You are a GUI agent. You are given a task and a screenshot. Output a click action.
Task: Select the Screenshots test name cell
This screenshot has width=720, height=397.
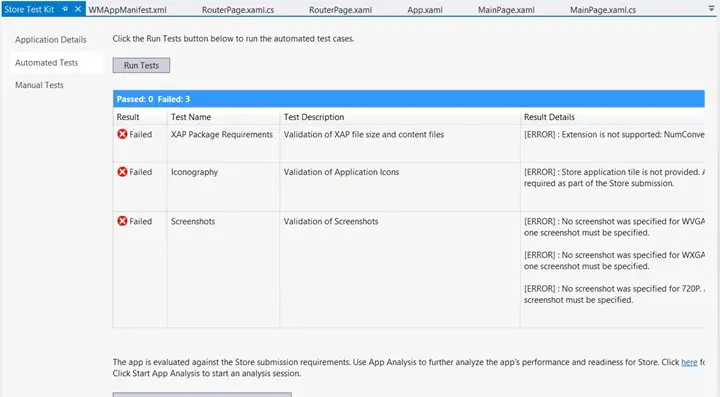(193, 221)
